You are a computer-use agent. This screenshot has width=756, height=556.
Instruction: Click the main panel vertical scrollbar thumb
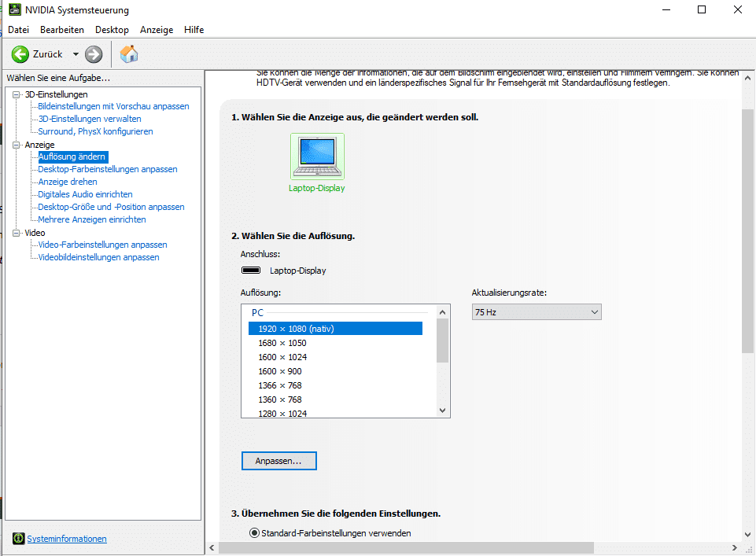click(x=748, y=231)
